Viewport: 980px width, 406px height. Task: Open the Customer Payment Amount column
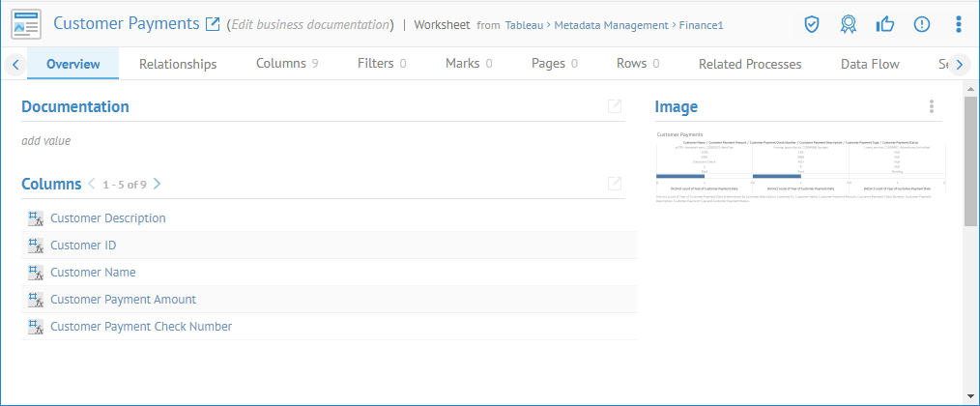coord(123,300)
